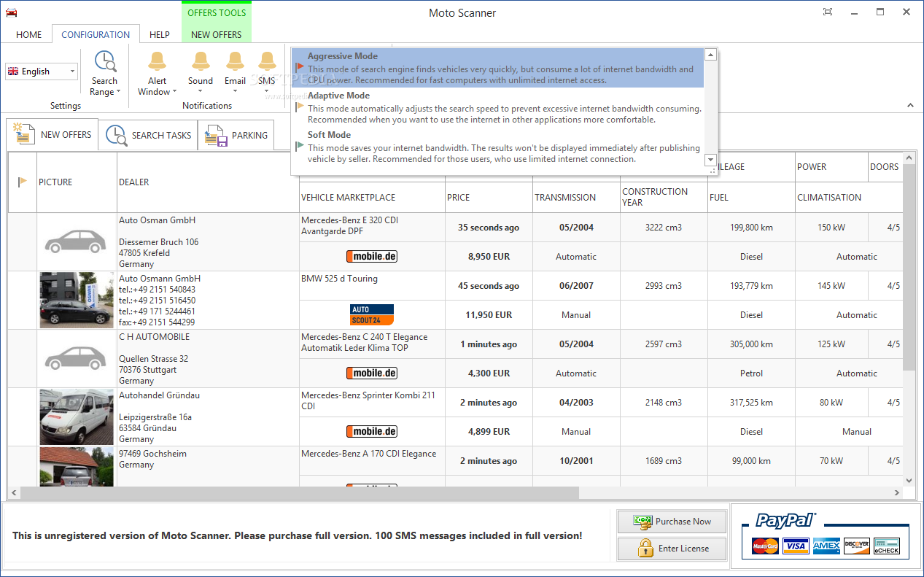Click the 4,300 EUR price cell
Screen dimensions: 924x577
pos(489,373)
